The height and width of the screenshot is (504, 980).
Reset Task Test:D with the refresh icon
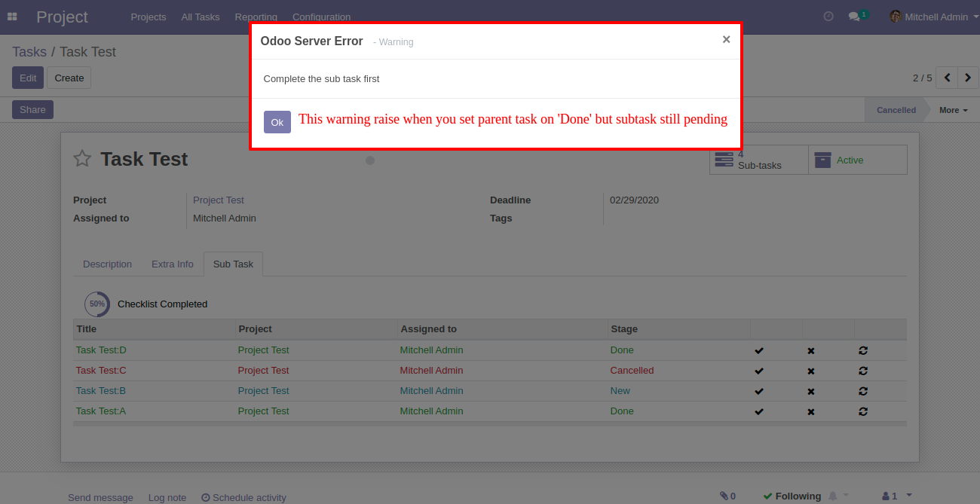tap(863, 350)
